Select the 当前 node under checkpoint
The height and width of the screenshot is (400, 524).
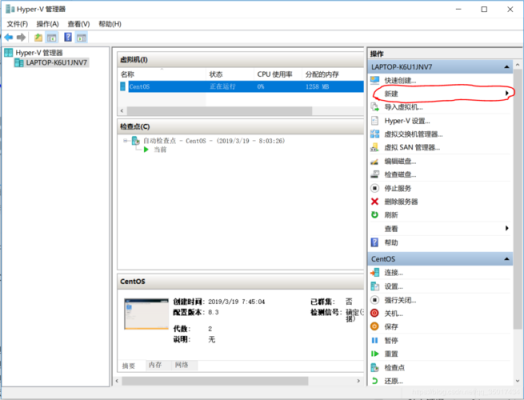click(160, 149)
